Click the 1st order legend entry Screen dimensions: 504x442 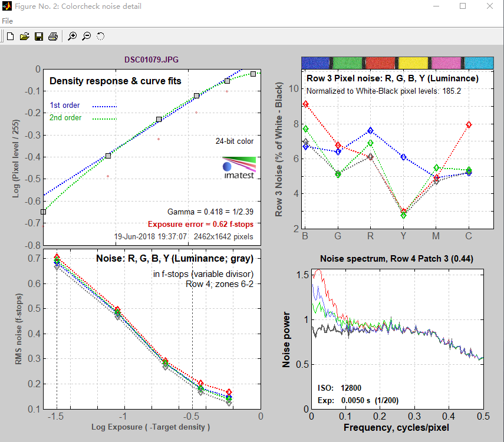click(65, 105)
